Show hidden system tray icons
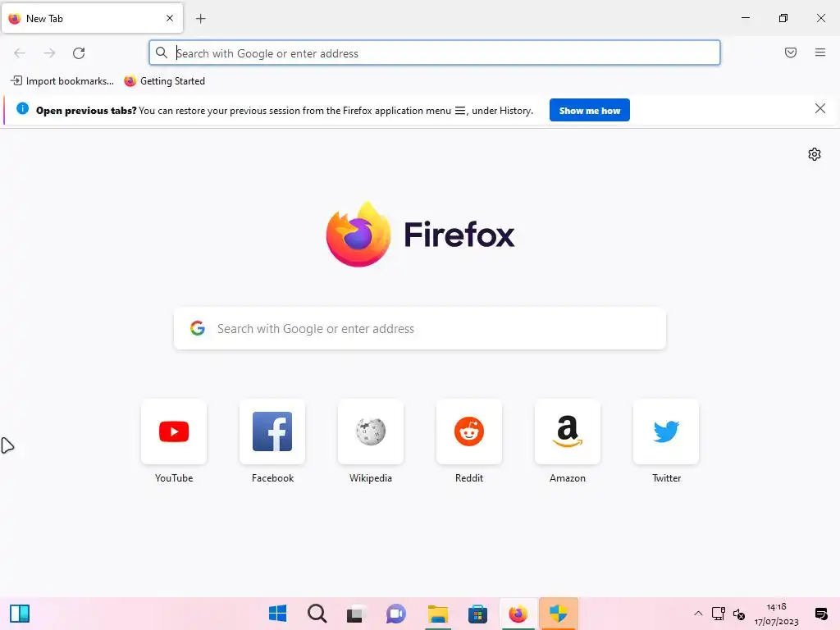 pos(698,614)
